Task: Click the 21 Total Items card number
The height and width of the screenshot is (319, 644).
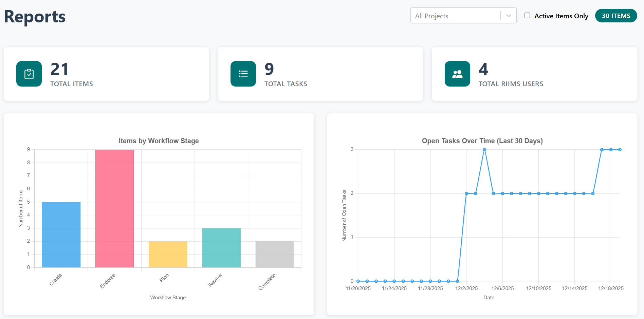Action: [60, 70]
